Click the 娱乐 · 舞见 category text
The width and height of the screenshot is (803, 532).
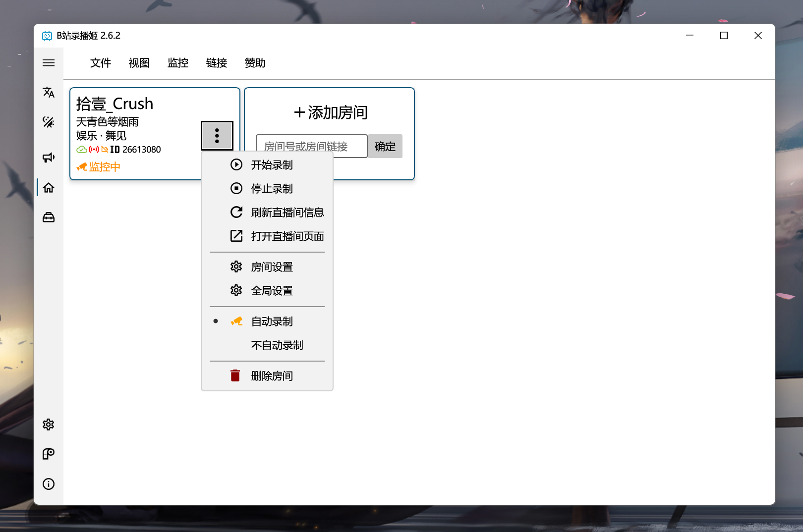101,136
